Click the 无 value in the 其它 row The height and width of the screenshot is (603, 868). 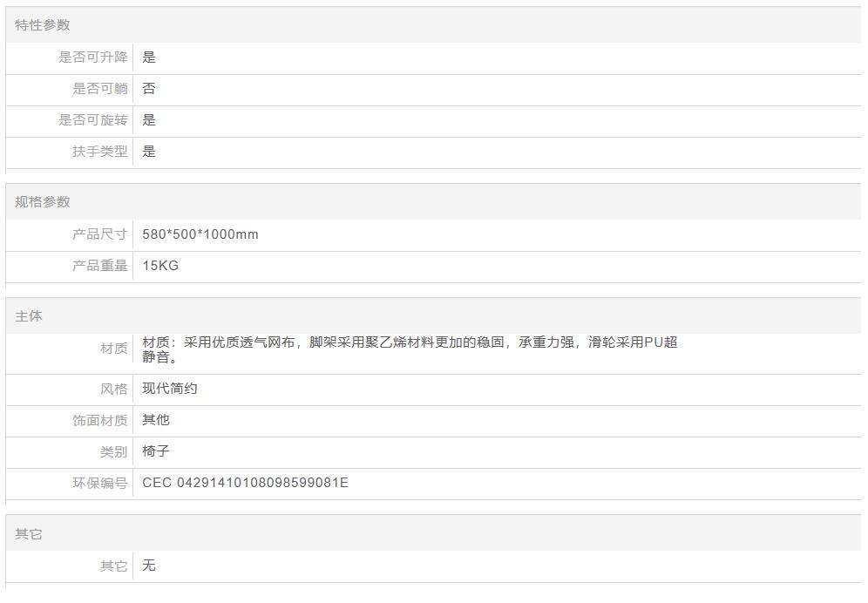(x=149, y=566)
